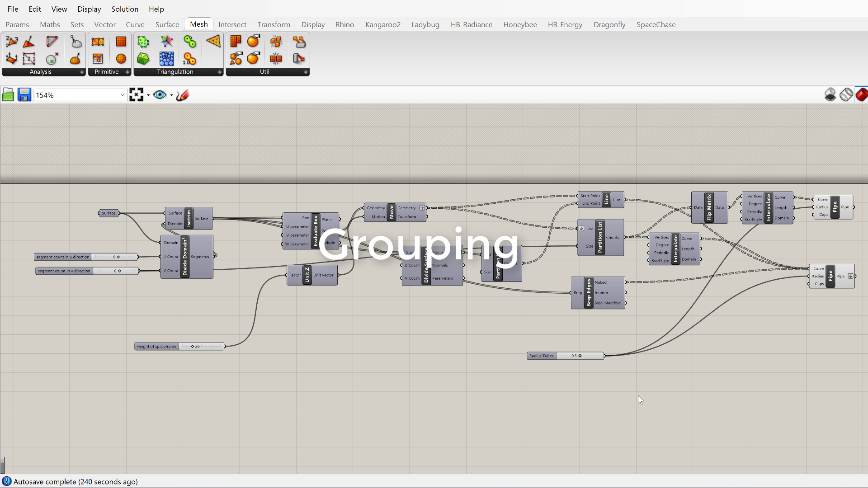Screen dimensions: 868x488
Task: Expand the Analysis panel with plus
Action: [x=82, y=72]
